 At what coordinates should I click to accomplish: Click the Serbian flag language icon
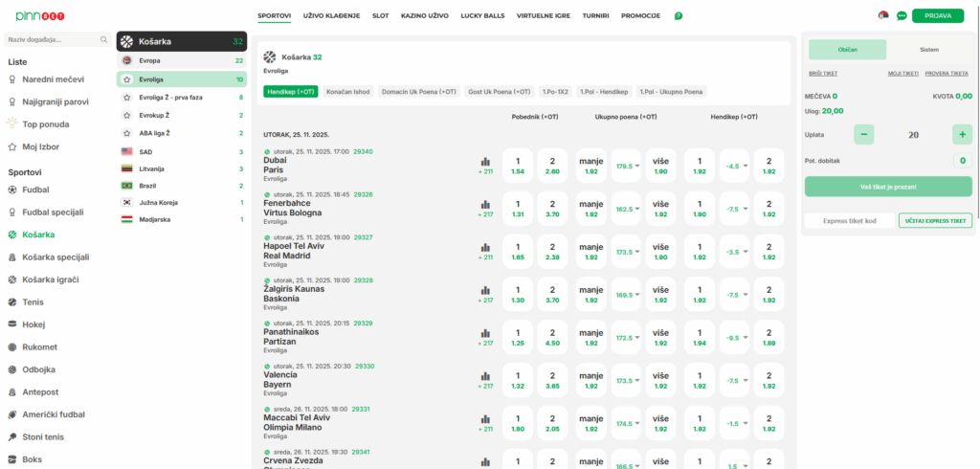point(882,16)
